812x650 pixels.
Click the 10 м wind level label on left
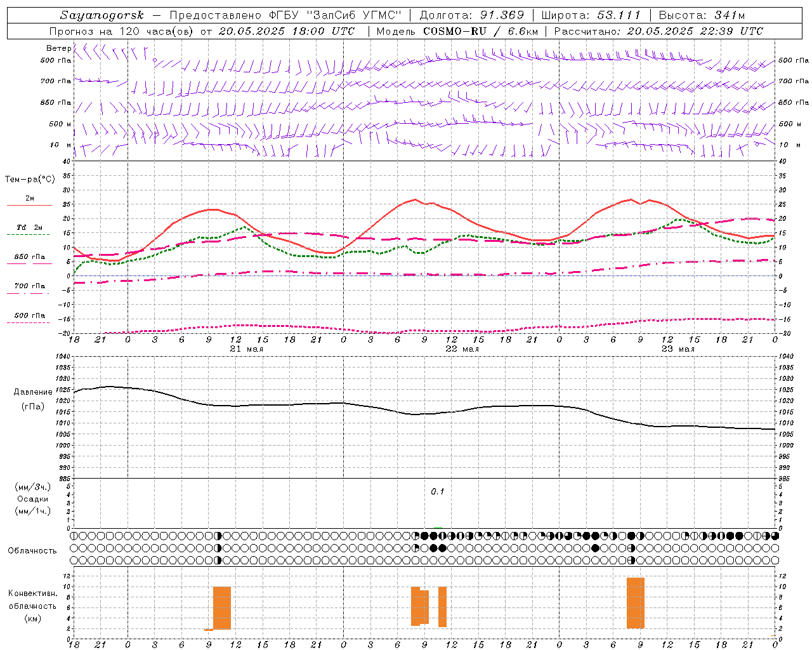tap(61, 145)
